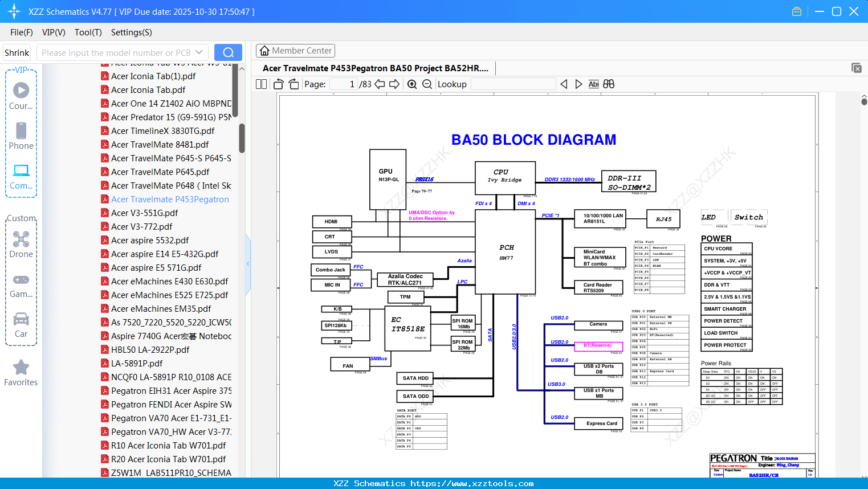Toggle two-page view icon
Screen dimensions: 868x489
[x=261, y=84]
